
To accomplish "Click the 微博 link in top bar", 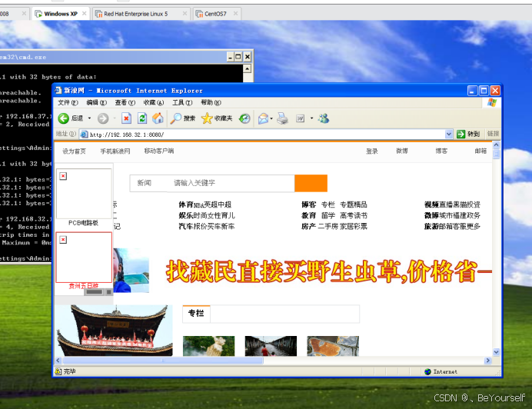I will click(x=402, y=151).
